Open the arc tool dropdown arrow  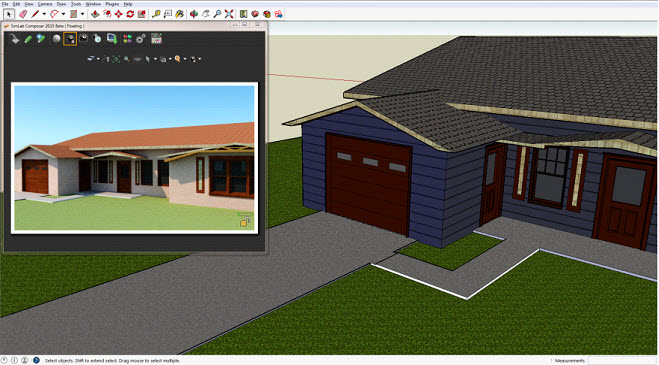tap(63, 14)
